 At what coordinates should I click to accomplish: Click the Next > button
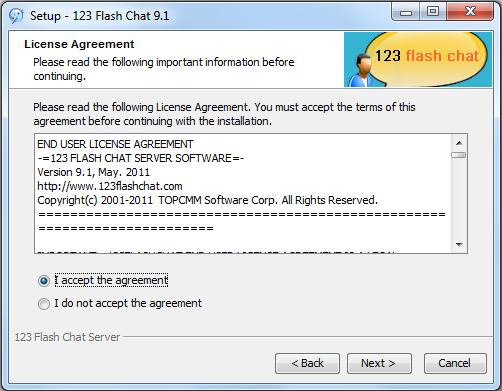pos(379,363)
